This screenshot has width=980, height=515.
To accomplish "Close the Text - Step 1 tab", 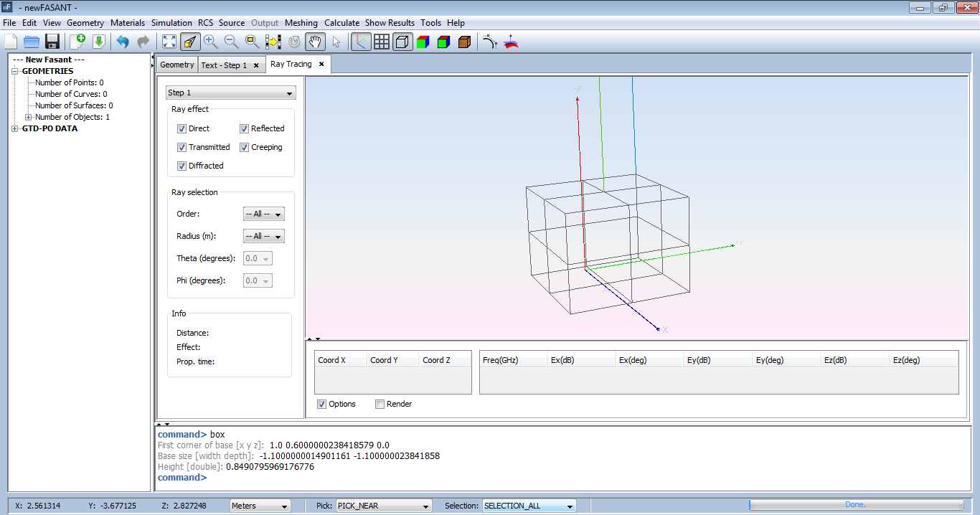I will point(256,65).
